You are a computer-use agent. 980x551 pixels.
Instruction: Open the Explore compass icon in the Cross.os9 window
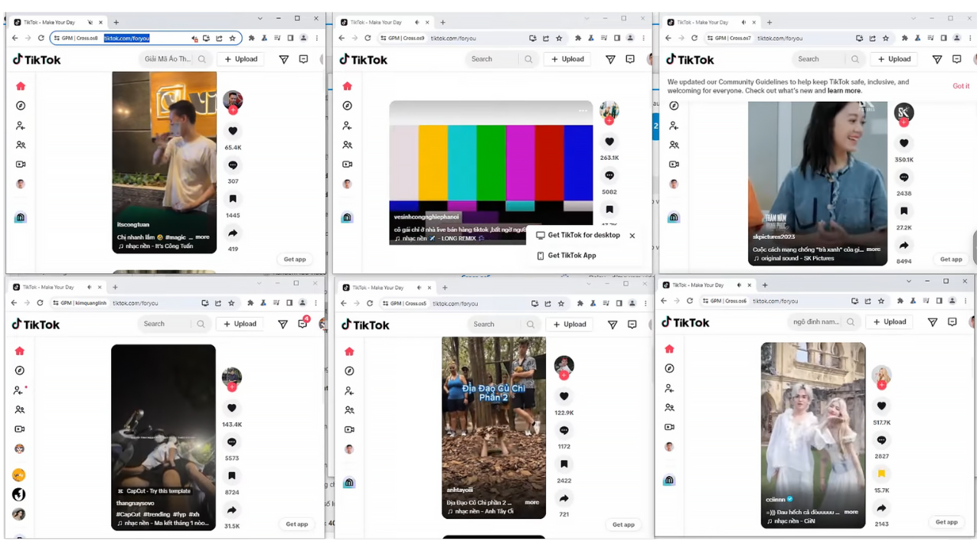click(x=347, y=106)
